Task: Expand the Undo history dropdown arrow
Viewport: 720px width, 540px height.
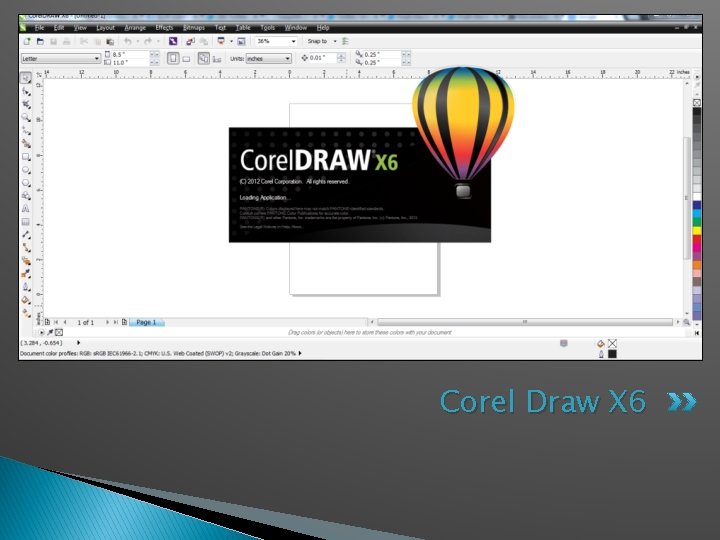Action: 137,41
